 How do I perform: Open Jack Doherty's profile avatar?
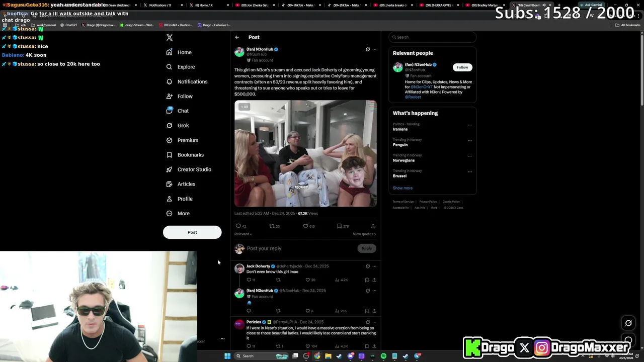[x=239, y=269]
